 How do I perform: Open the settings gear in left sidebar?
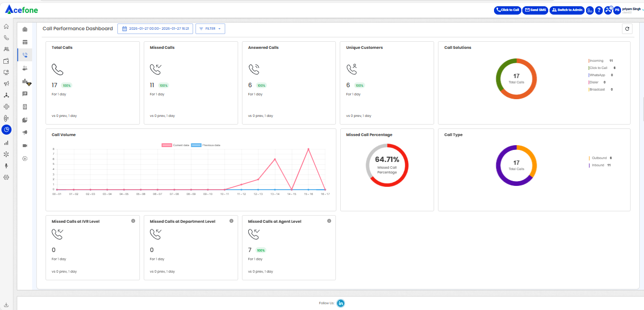coord(6,177)
